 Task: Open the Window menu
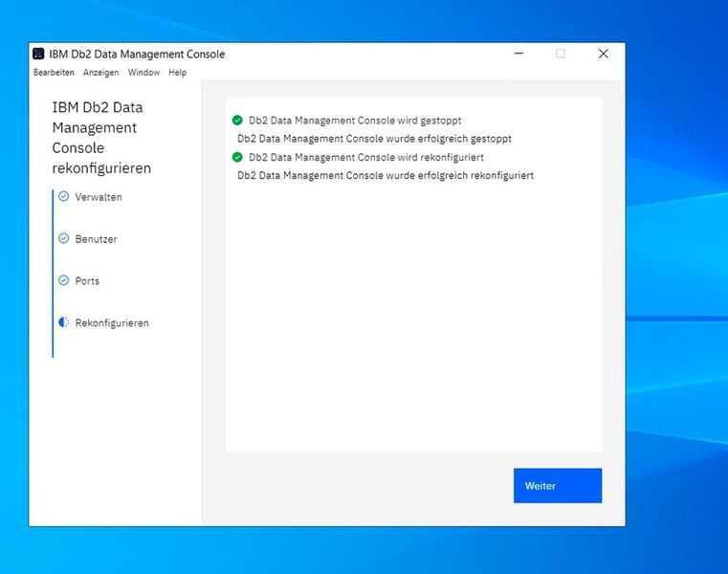[143, 73]
